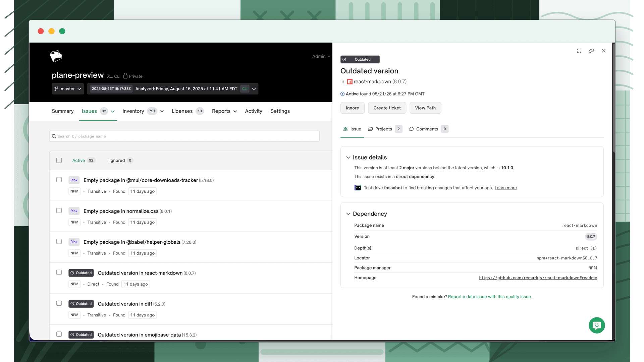Open the Settings tab
This screenshot has width=644, height=362.
pyautogui.click(x=280, y=111)
